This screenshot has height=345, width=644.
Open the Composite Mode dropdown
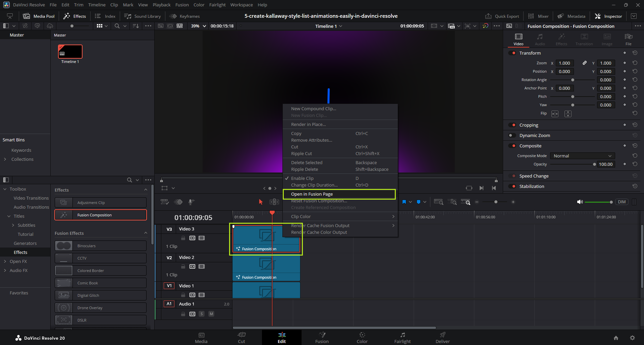pyautogui.click(x=582, y=156)
